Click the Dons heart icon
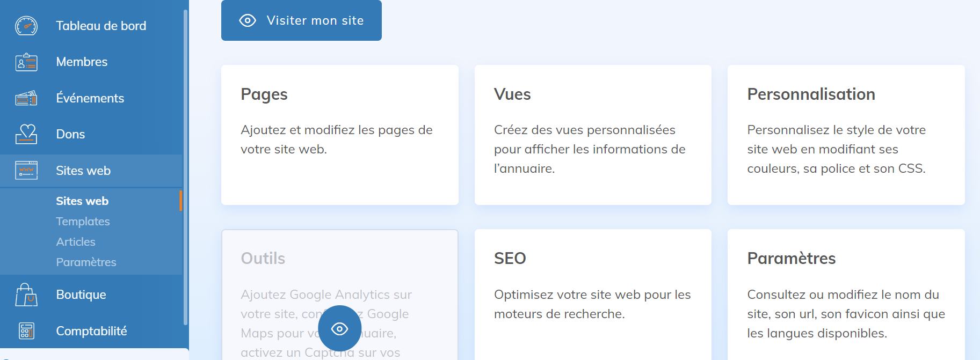Viewport: 980px width, 360px height. coord(26,134)
